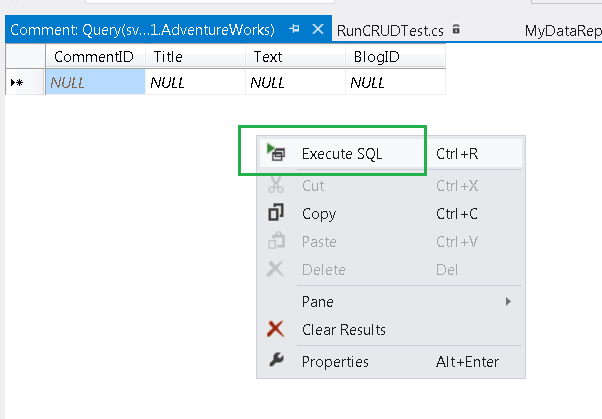Click the new row selector marker
This screenshot has width=602, height=419.
tap(18, 83)
